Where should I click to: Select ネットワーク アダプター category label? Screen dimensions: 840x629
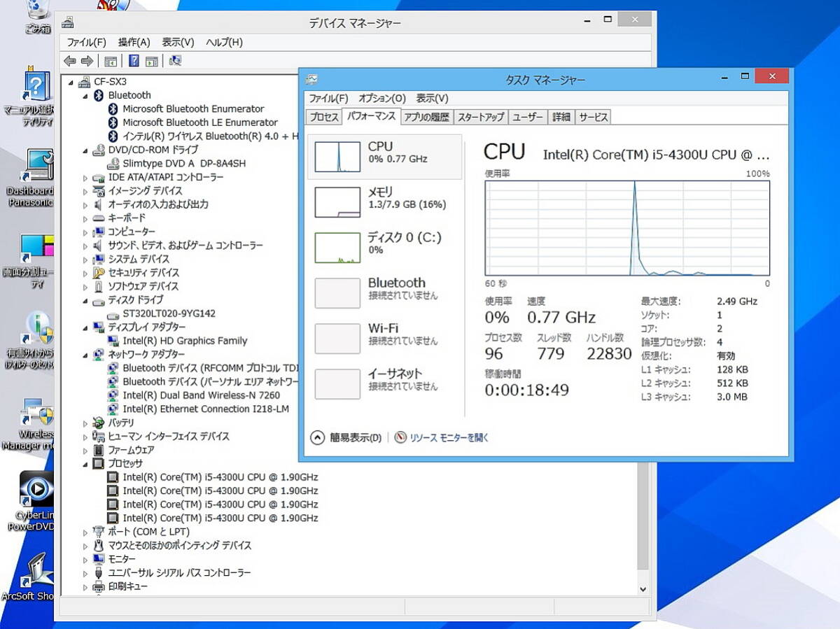pos(146,355)
